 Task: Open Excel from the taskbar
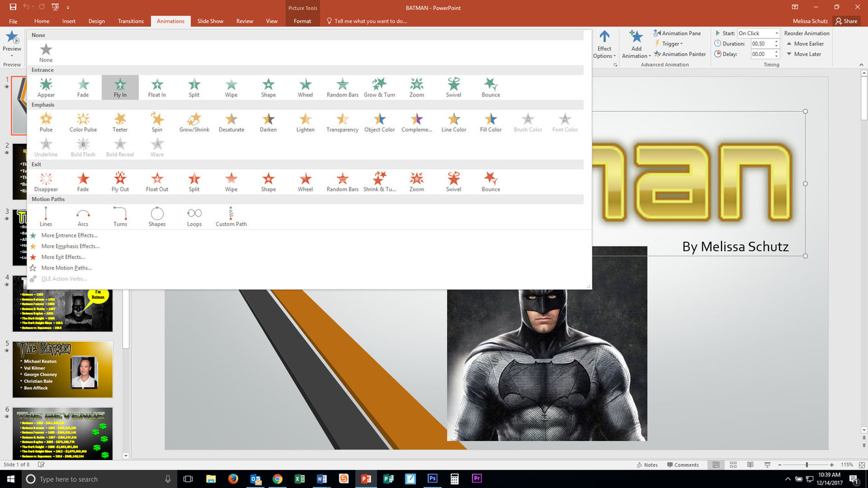[x=299, y=479]
